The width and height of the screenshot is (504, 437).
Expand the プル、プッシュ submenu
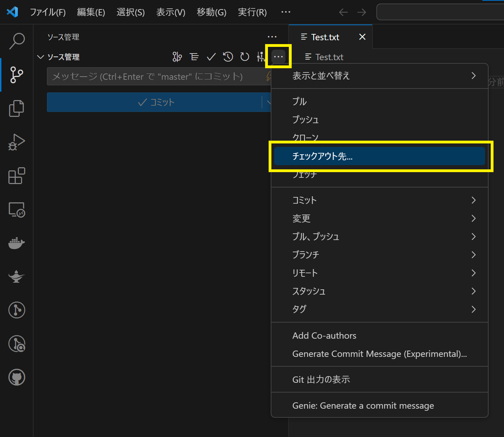point(379,237)
